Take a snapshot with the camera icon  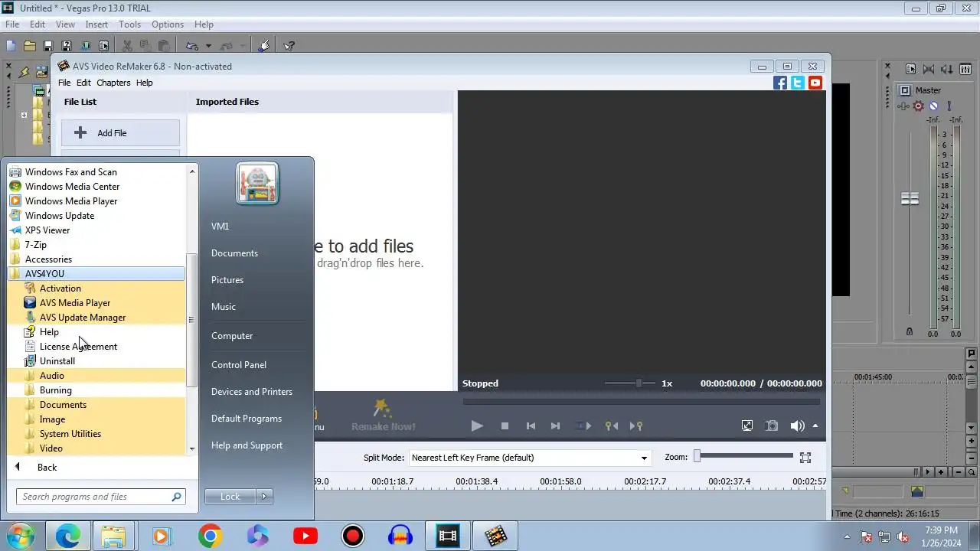click(772, 426)
